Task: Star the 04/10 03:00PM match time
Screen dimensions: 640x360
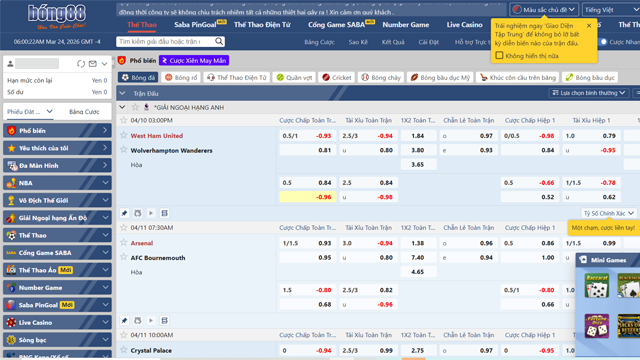Action: coord(124,120)
